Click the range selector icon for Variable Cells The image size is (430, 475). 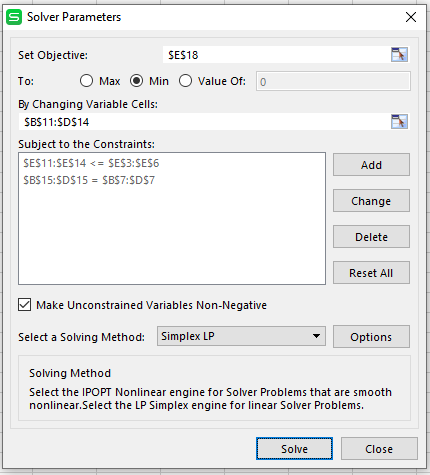pyautogui.click(x=399, y=122)
